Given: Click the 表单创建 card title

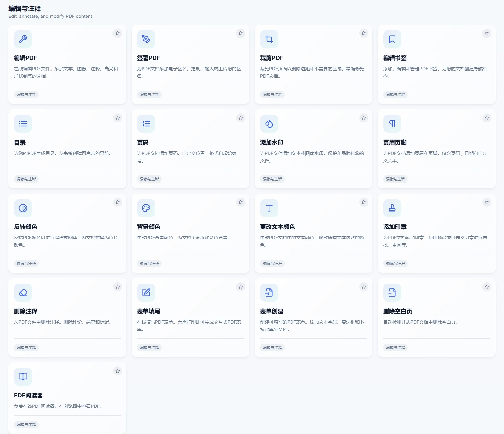Looking at the screenshot, I should tap(272, 311).
